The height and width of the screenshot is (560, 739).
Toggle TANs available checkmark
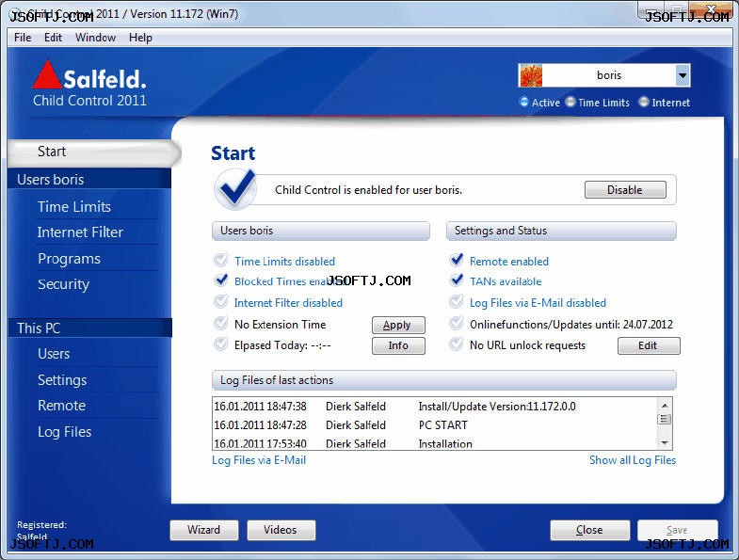click(457, 280)
